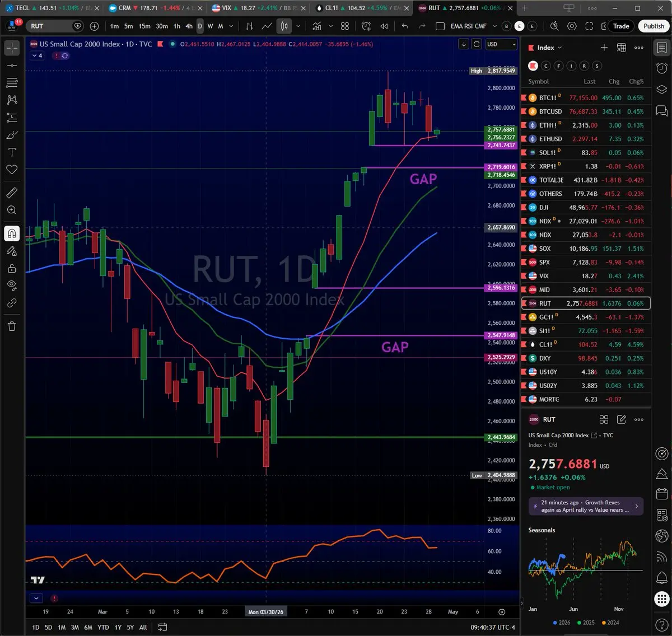
Task: Open time axis settings gear icon
Action: coord(502,612)
